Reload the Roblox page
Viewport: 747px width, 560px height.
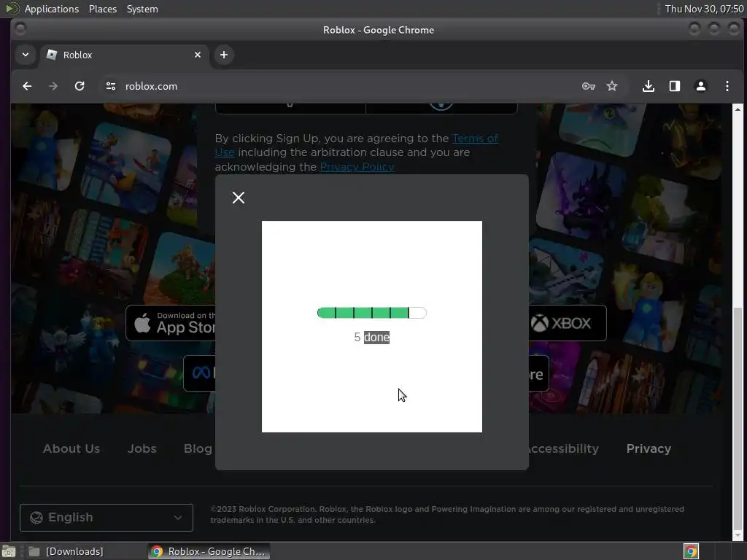click(x=80, y=86)
